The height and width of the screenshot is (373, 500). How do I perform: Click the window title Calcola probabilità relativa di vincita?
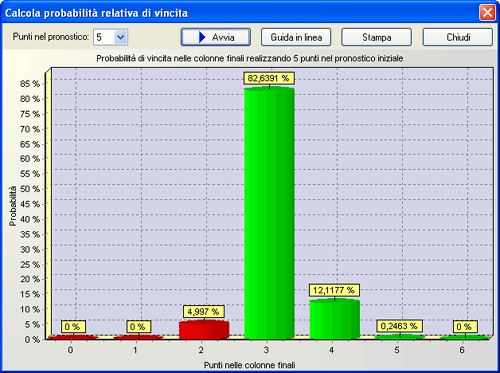coord(97,13)
